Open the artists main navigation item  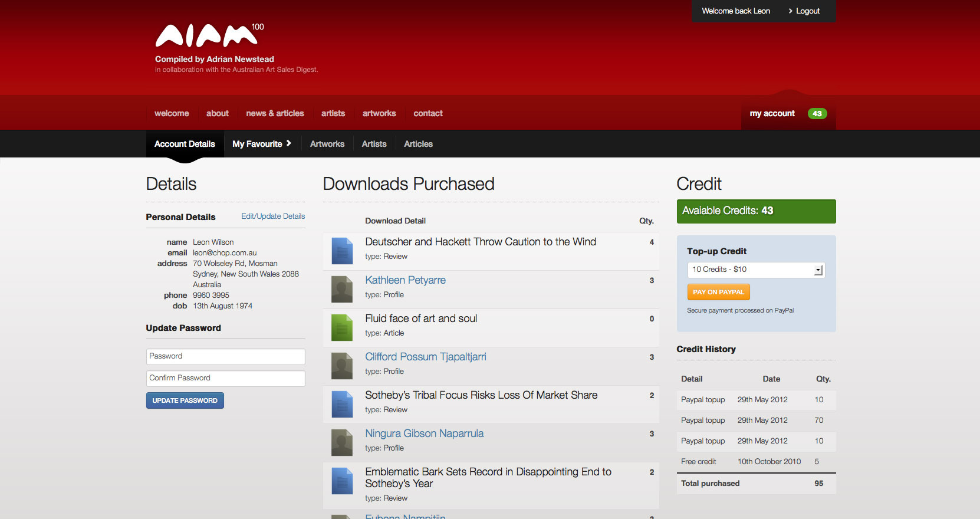point(333,113)
